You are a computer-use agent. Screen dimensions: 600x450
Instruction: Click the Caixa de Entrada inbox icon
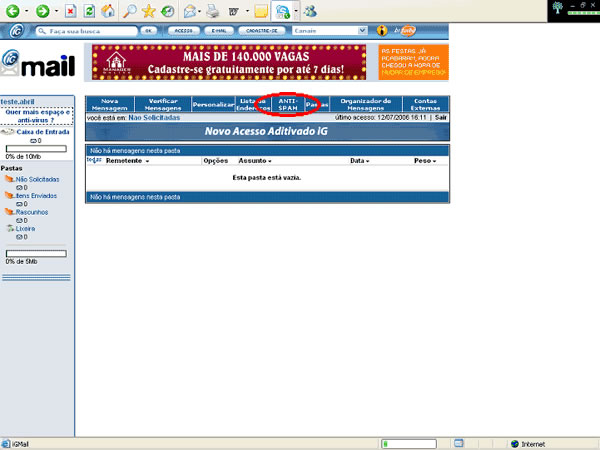pos(8,131)
